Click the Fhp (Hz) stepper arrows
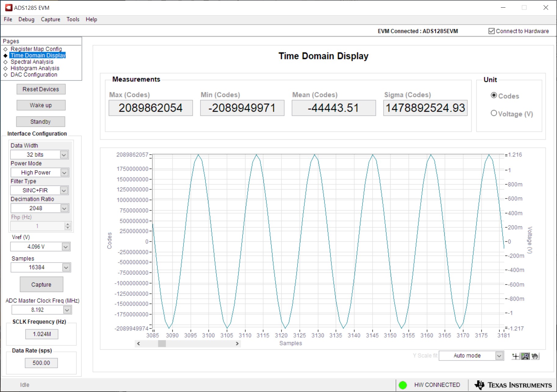The width and height of the screenshot is (557, 392). pos(68,226)
